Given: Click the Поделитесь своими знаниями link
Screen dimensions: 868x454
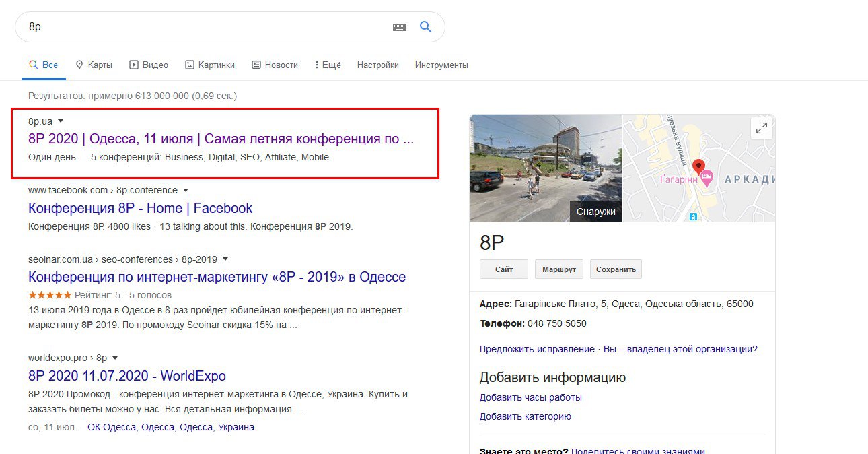Looking at the screenshot, I should (638, 451).
